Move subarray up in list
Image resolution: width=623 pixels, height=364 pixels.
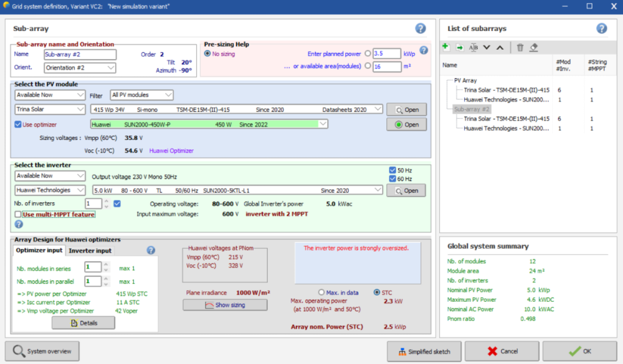coord(500,47)
